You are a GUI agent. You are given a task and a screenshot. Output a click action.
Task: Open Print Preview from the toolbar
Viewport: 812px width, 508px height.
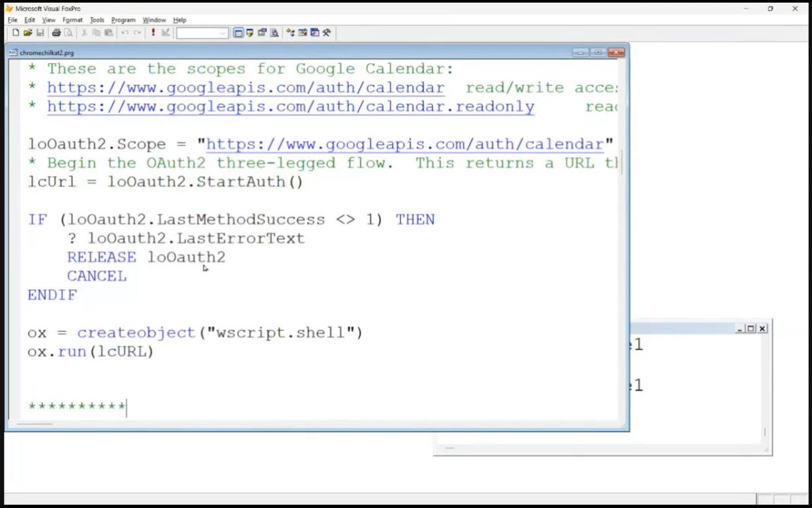[x=68, y=33]
